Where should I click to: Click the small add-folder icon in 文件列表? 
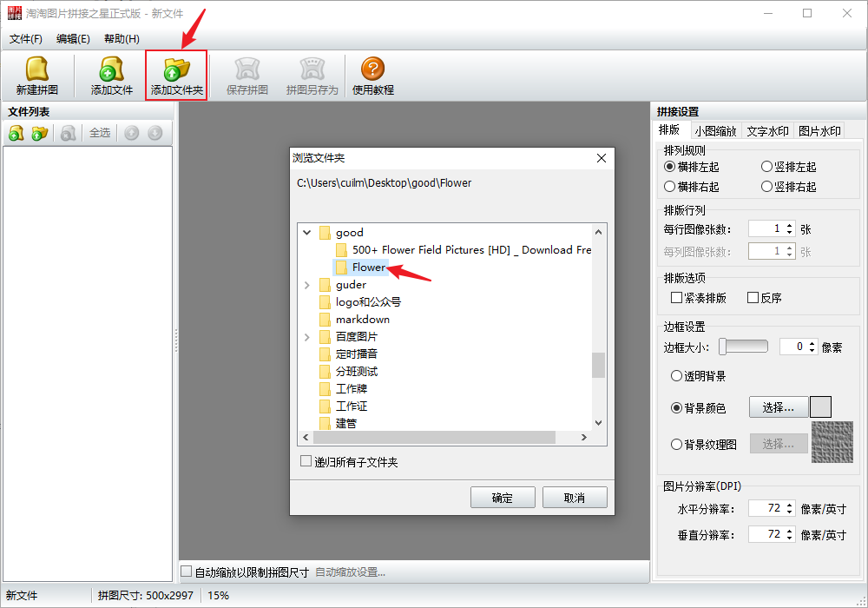[40, 133]
